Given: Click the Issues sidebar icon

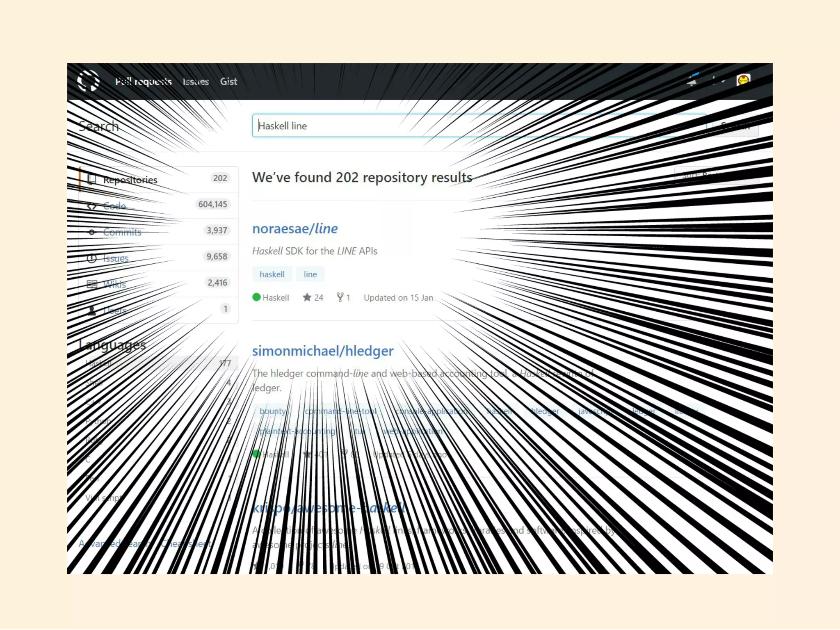Looking at the screenshot, I should (92, 258).
